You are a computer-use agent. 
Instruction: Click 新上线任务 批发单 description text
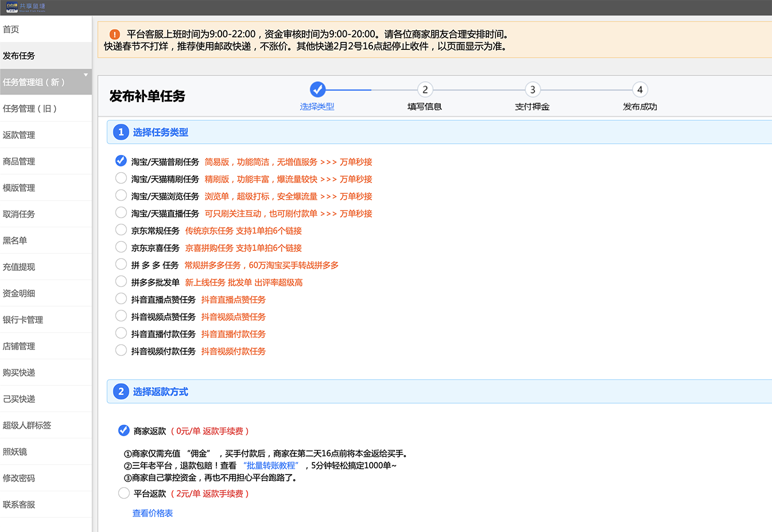(x=244, y=282)
